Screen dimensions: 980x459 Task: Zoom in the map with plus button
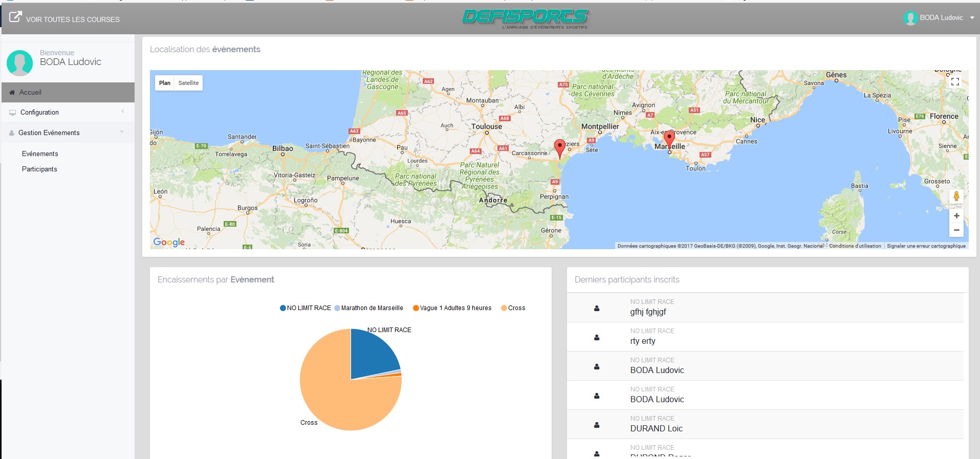click(x=956, y=216)
